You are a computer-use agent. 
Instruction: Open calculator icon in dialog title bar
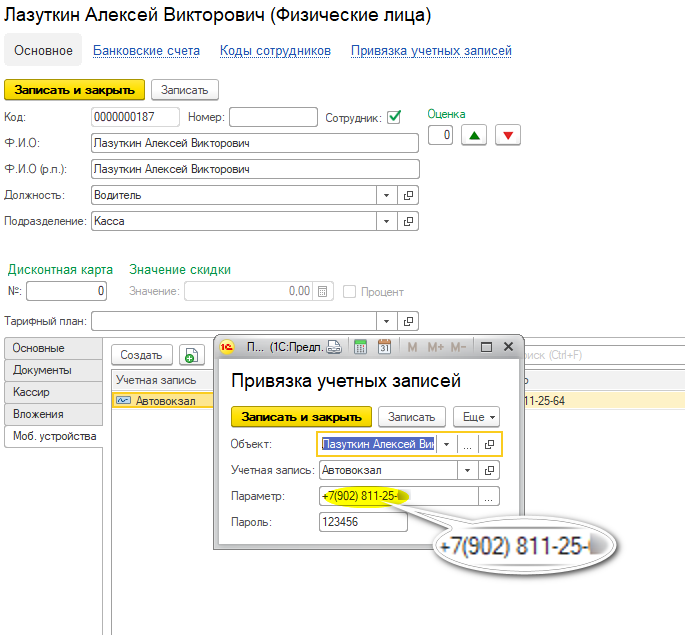pyautogui.click(x=360, y=348)
